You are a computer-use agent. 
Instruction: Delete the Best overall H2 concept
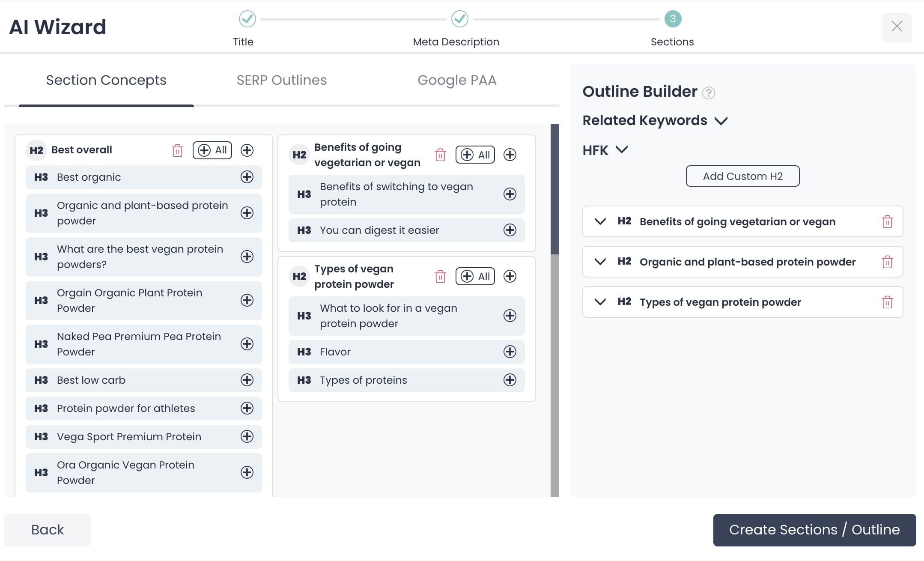177,150
